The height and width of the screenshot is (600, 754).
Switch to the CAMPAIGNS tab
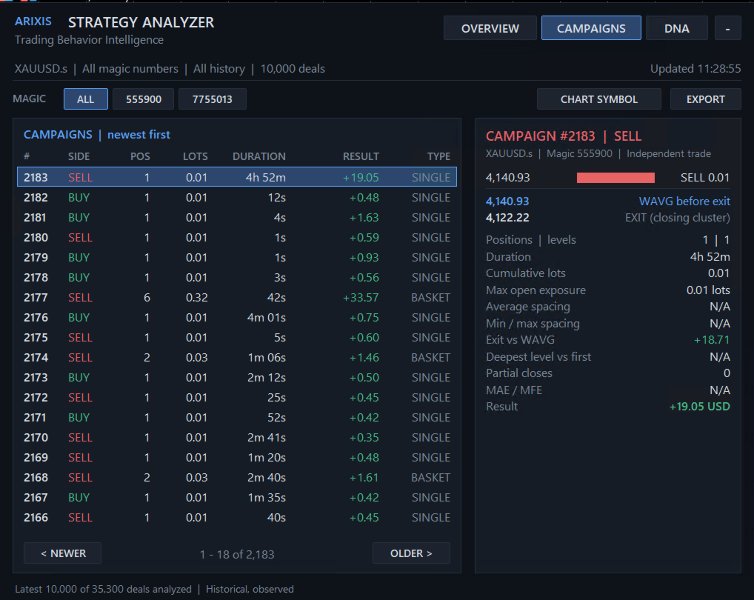pos(591,28)
